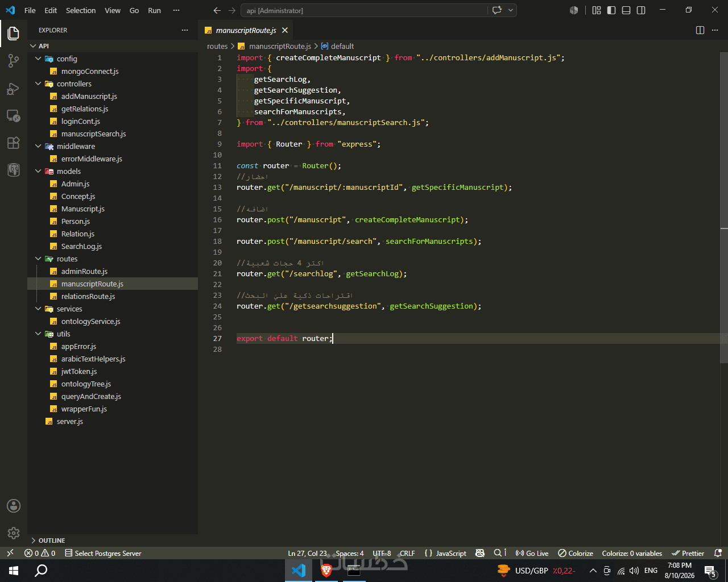The height and width of the screenshot is (582, 728).
Task: Open Brave browser from the taskbar
Action: tap(326, 571)
